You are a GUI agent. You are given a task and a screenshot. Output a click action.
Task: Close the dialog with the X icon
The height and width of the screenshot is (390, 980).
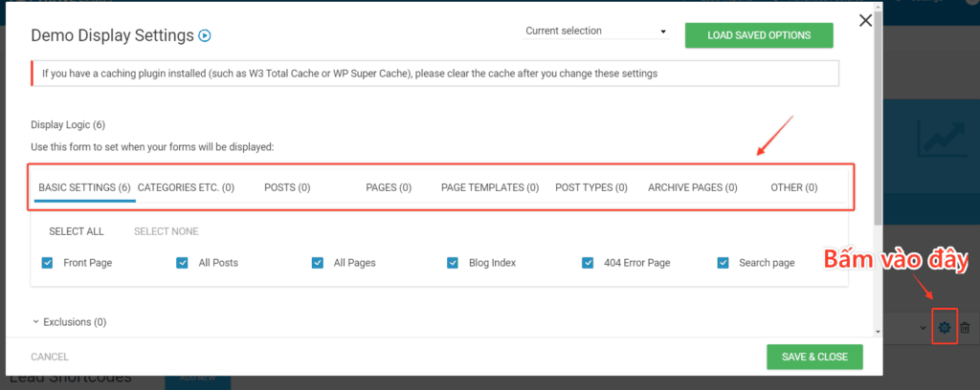tap(865, 21)
